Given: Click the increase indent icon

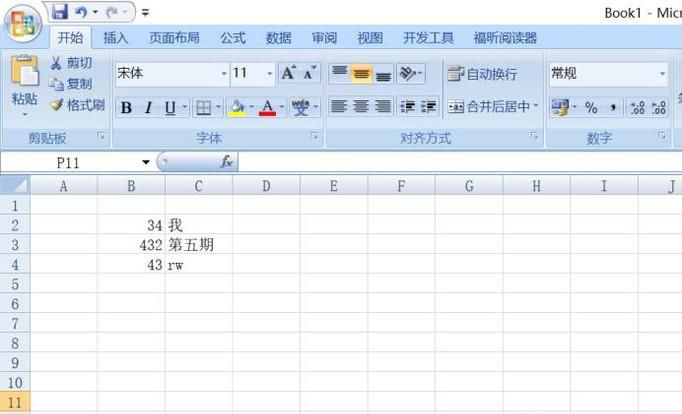Looking at the screenshot, I should point(429,107).
